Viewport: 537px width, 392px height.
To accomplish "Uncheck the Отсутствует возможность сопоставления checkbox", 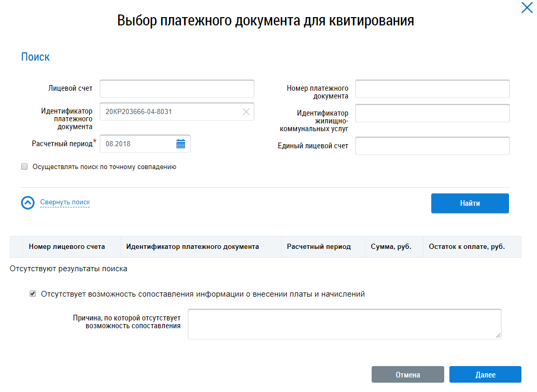I will (33, 294).
